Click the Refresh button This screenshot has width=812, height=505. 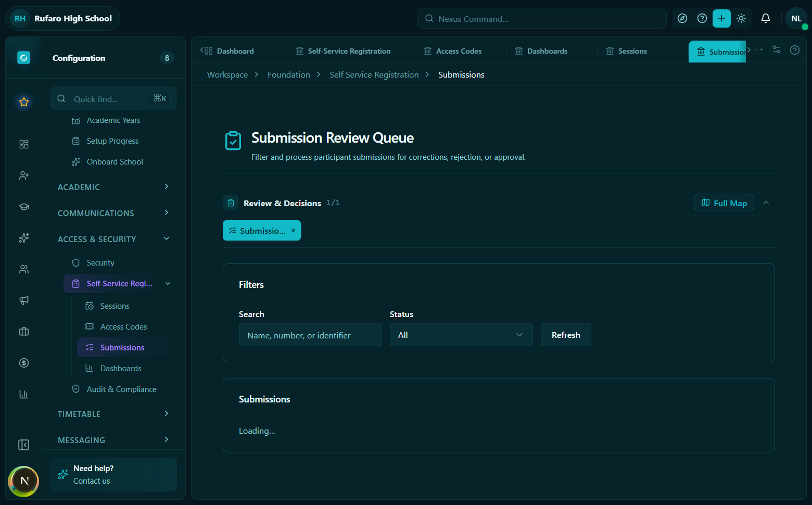click(x=566, y=335)
